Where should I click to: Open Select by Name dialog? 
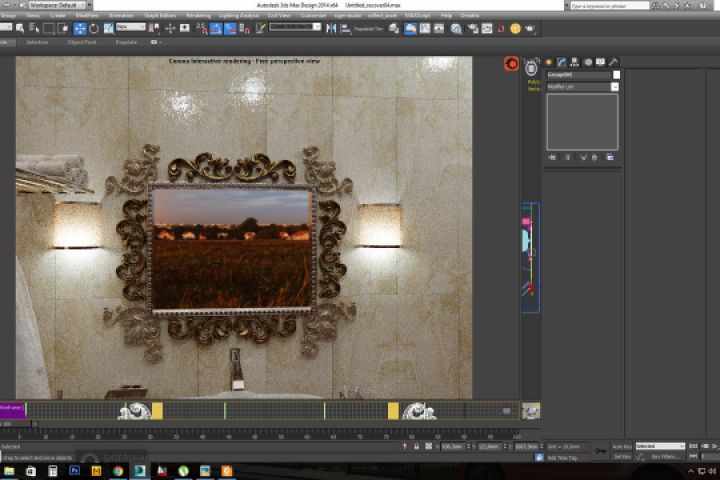34,28
